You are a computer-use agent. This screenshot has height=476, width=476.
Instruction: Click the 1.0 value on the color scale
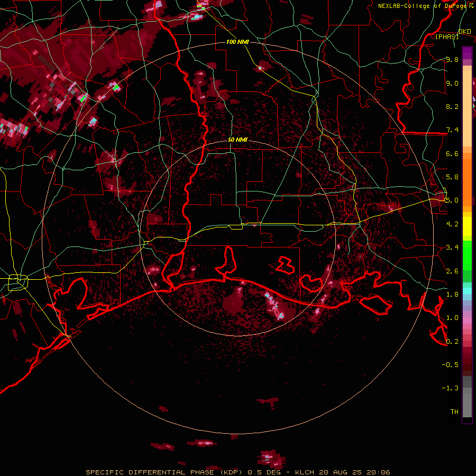point(452,318)
